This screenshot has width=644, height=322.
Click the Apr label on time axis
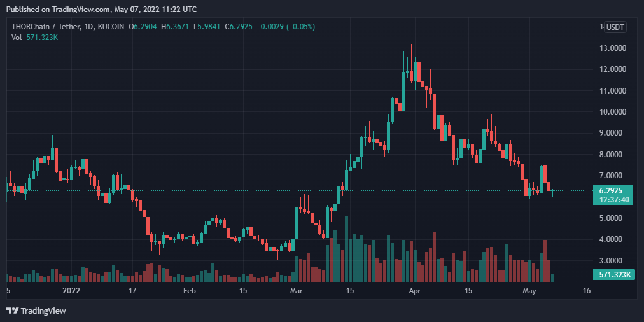416,291
